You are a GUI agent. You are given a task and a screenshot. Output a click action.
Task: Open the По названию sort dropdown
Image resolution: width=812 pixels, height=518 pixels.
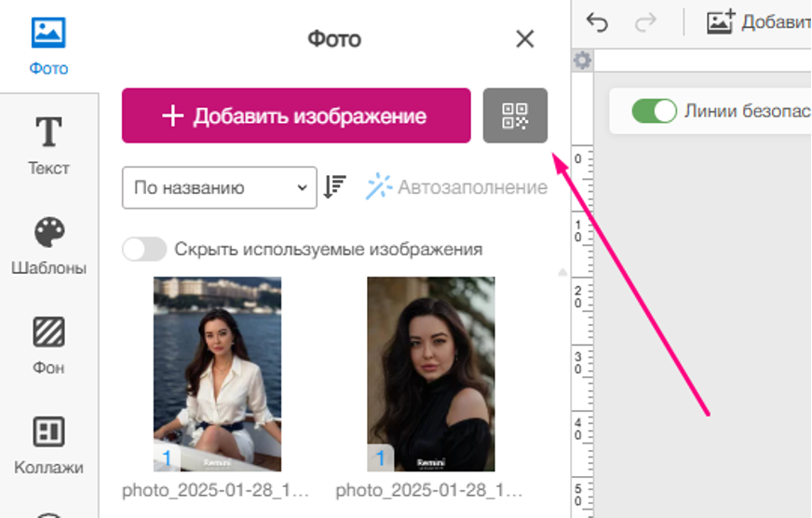220,187
